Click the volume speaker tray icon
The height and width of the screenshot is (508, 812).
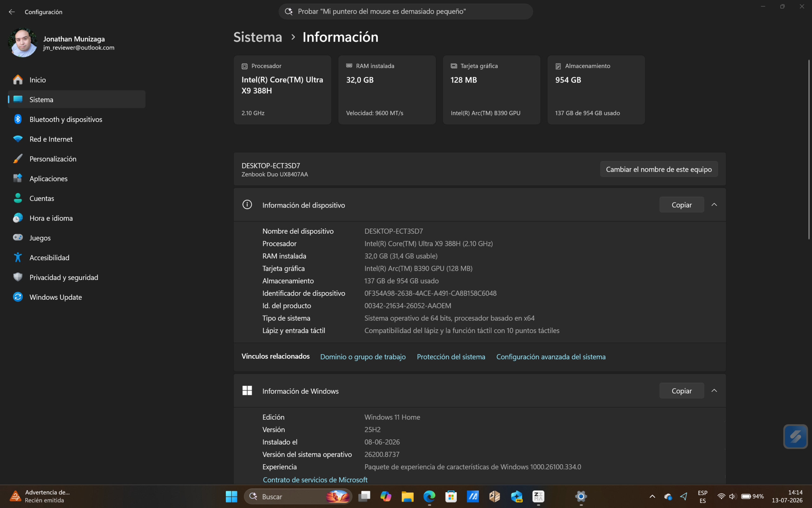click(732, 497)
